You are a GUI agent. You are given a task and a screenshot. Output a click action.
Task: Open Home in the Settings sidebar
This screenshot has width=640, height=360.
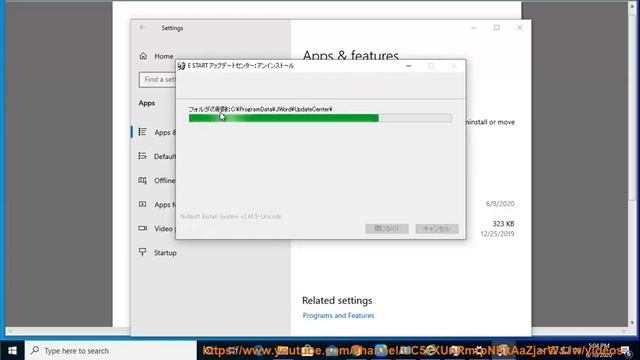156,56
